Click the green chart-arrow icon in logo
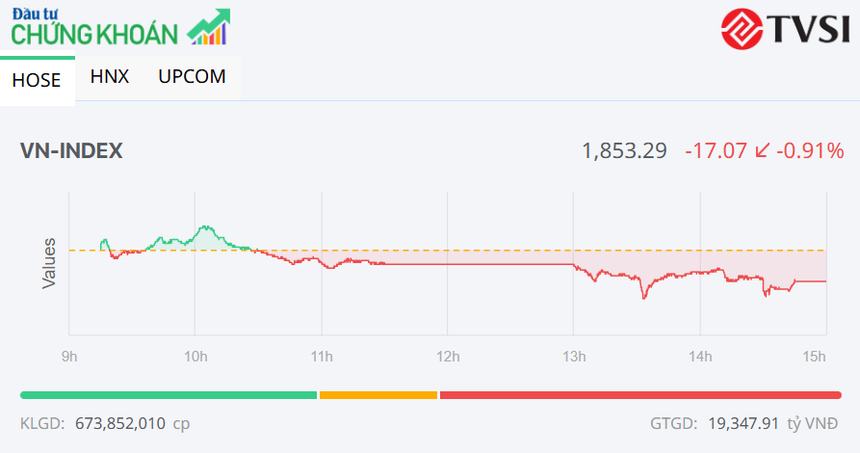This screenshot has width=860, height=453. pos(209,27)
